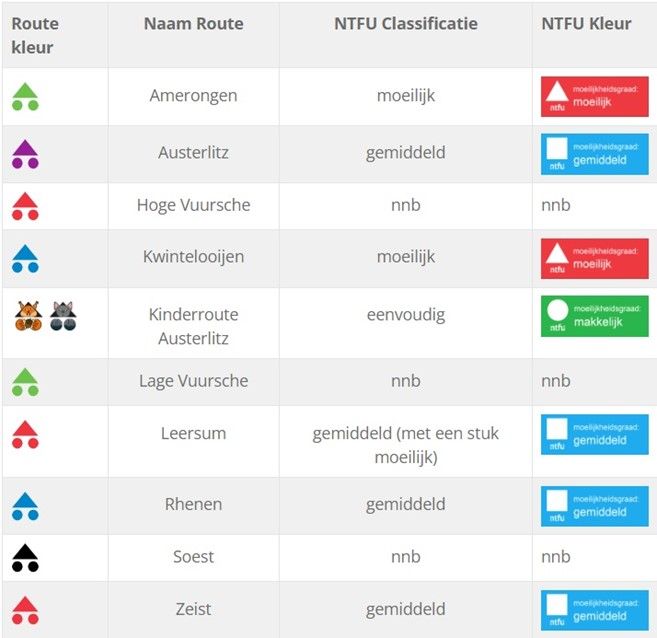Viewport: 657px width, 638px height.
Task: Click the NTFU Kleur column header
Action: tap(586, 24)
